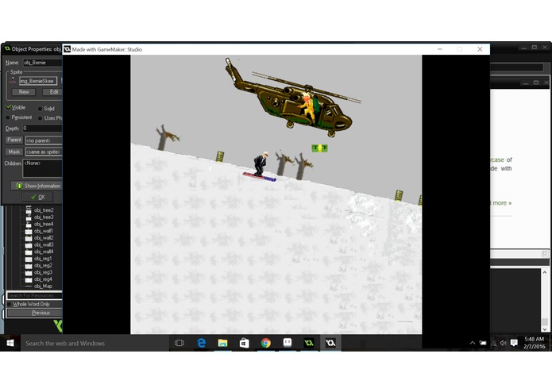Image resolution: width=552 pixels, height=392 pixels.
Task: Click in the object Name field
Action: [x=42, y=63]
